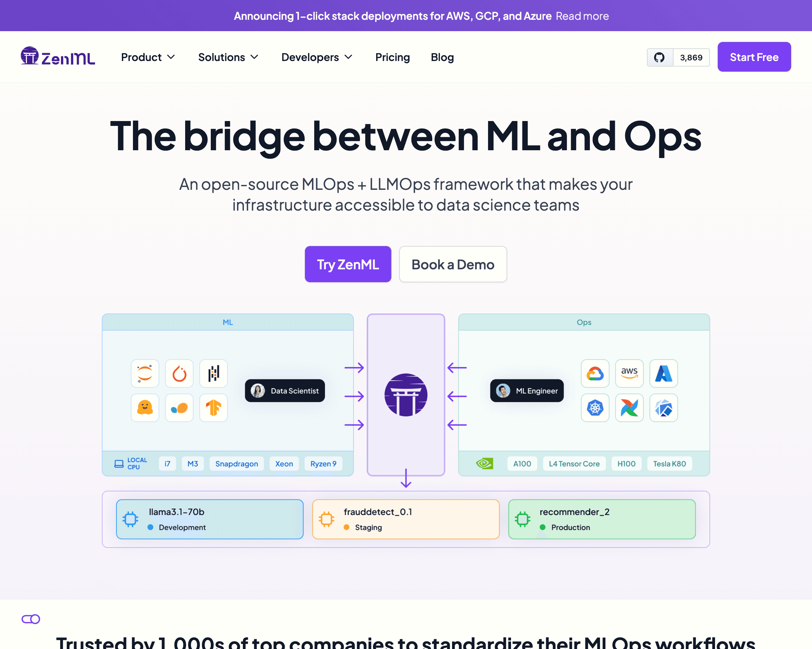The height and width of the screenshot is (649, 812).
Task: Follow the Read more announcement link
Action: point(582,16)
